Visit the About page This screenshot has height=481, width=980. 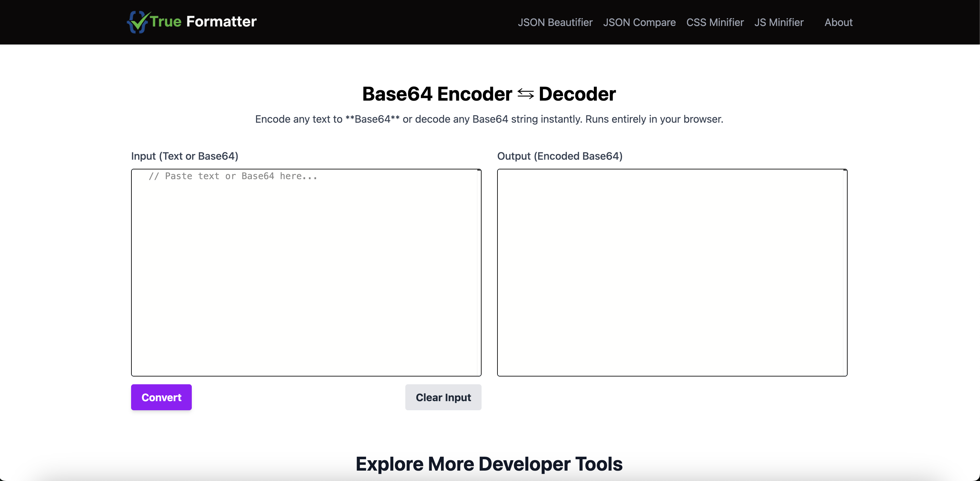click(838, 22)
